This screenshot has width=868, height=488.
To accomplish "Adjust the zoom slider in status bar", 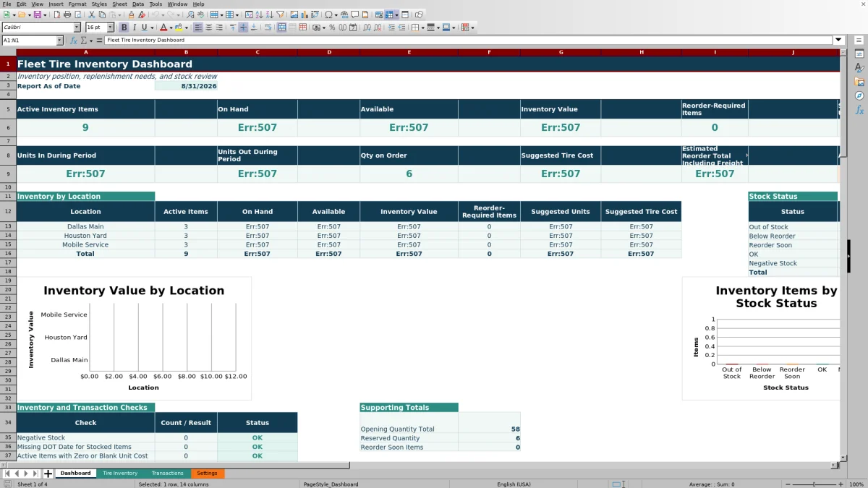I will [814, 484].
